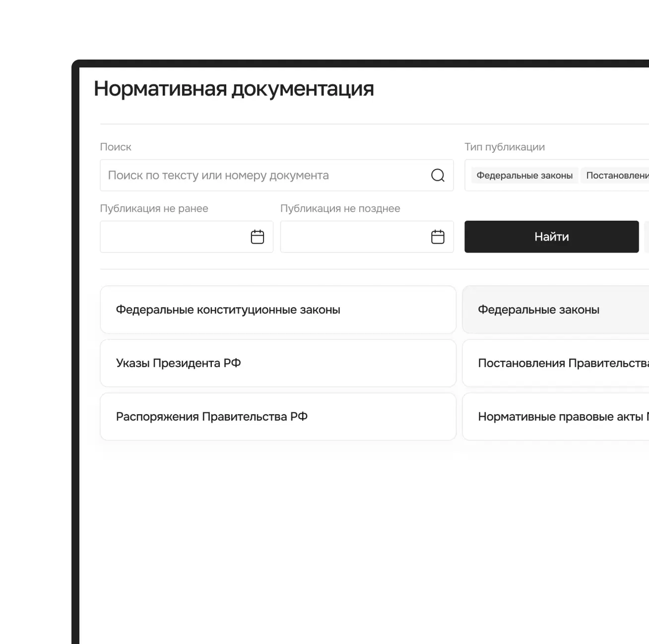This screenshot has width=649, height=644.
Task: Open calendar for "Публикация не позднее"
Action: (x=438, y=237)
